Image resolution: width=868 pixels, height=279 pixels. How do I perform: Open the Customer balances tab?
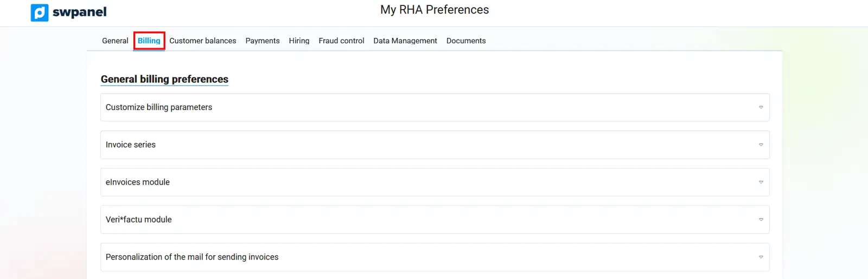click(x=203, y=41)
